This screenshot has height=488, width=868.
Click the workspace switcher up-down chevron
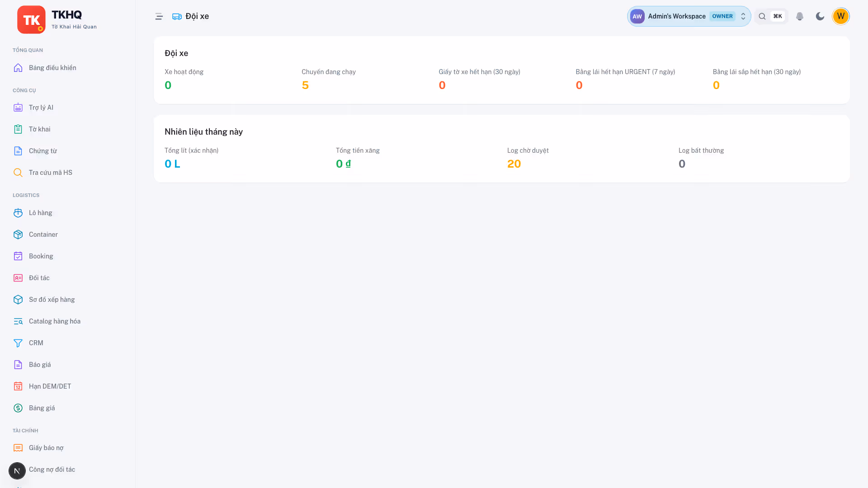point(743,17)
